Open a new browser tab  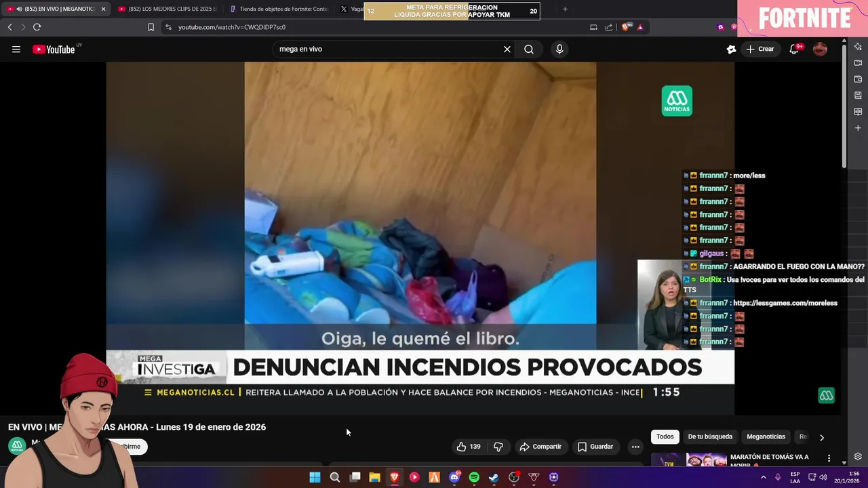coord(565,9)
